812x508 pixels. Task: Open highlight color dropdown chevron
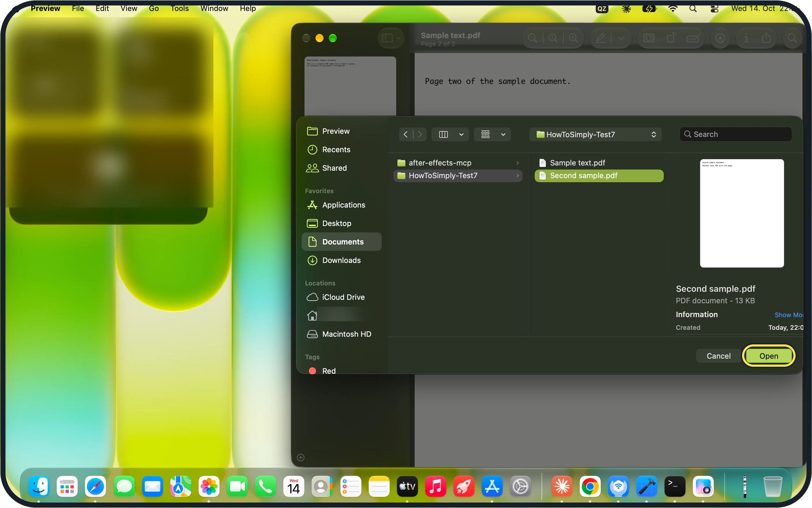click(621, 38)
